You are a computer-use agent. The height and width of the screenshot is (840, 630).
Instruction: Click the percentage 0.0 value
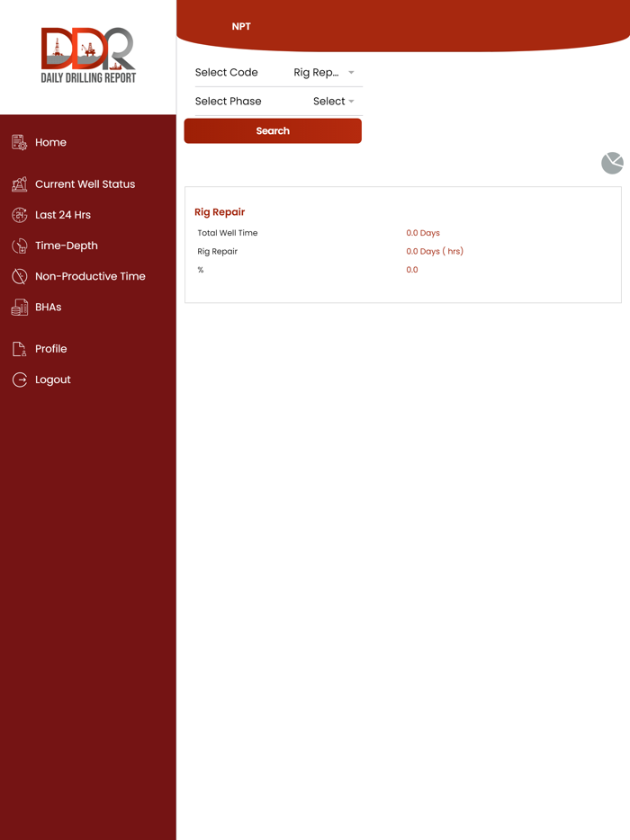(412, 270)
